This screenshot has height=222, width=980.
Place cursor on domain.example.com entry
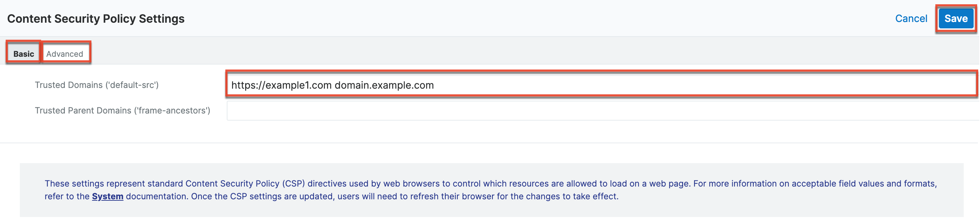coord(384,85)
